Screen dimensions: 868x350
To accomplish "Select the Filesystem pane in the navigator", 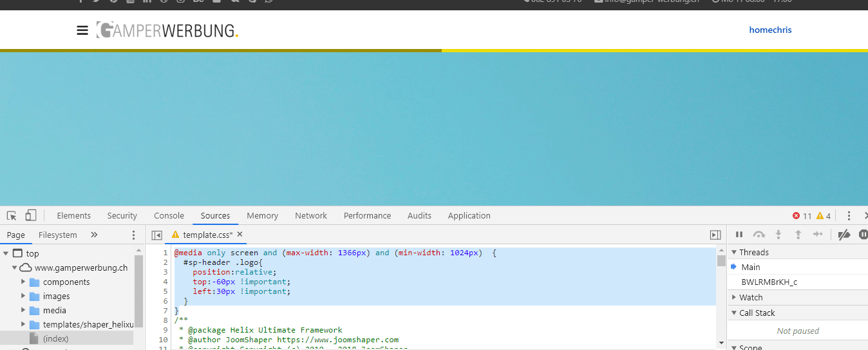I will pos(58,235).
